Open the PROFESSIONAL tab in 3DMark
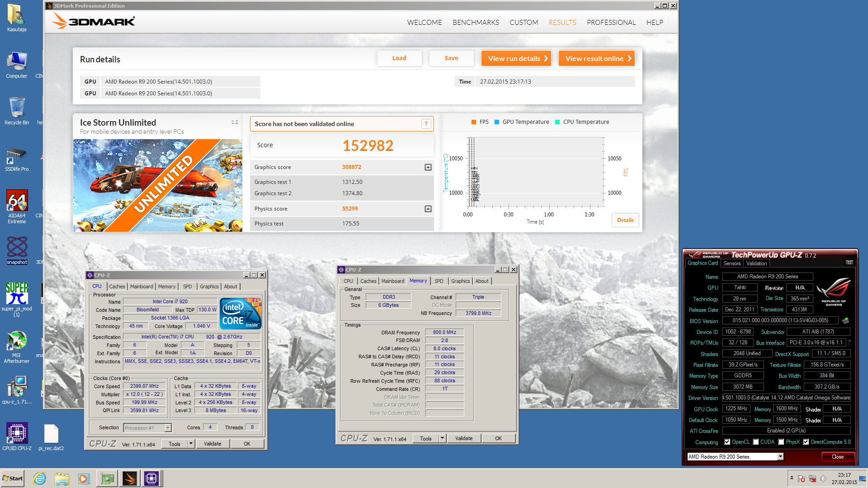868x488 pixels. (x=611, y=22)
